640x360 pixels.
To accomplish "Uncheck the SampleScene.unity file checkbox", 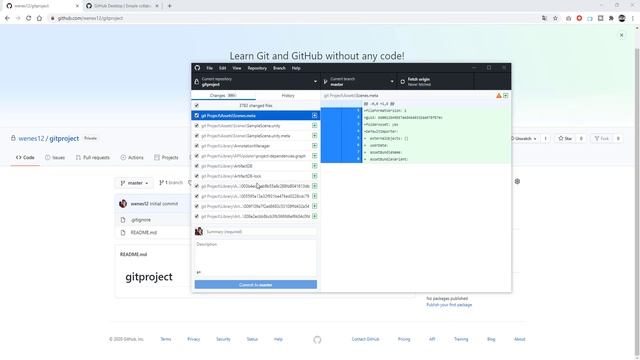I will 197,126.
